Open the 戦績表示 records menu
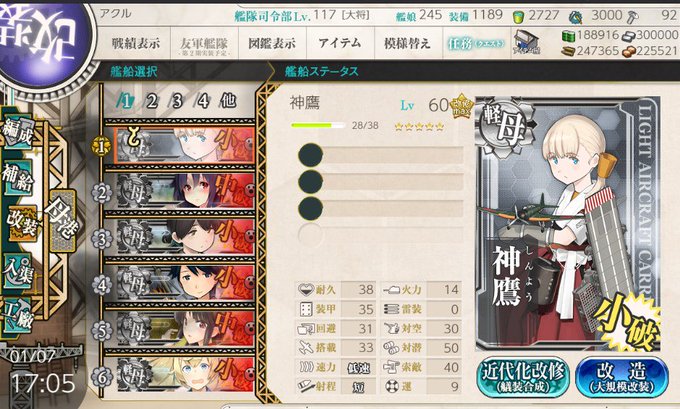 [136, 43]
